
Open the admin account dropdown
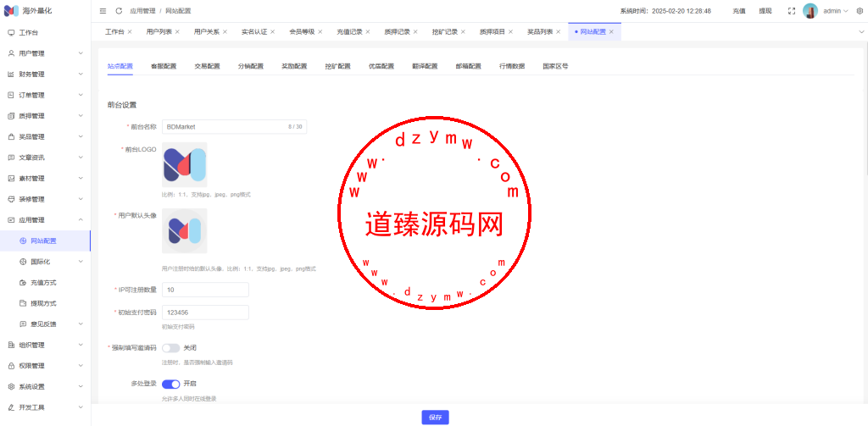pos(836,11)
